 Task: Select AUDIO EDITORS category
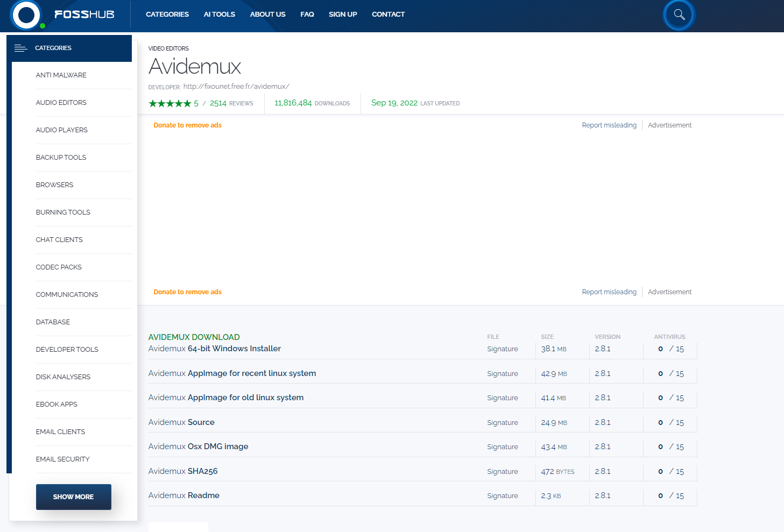click(61, 103)
